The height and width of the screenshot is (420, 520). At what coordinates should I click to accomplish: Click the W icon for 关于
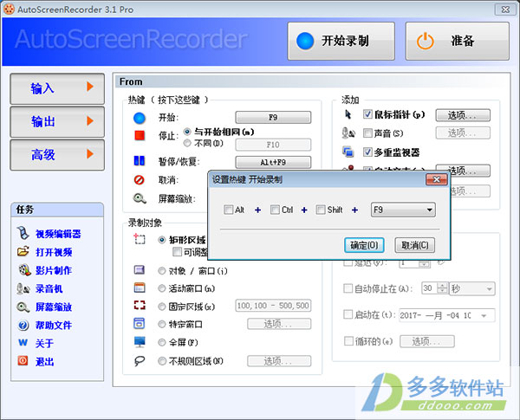tap(23, 342)
